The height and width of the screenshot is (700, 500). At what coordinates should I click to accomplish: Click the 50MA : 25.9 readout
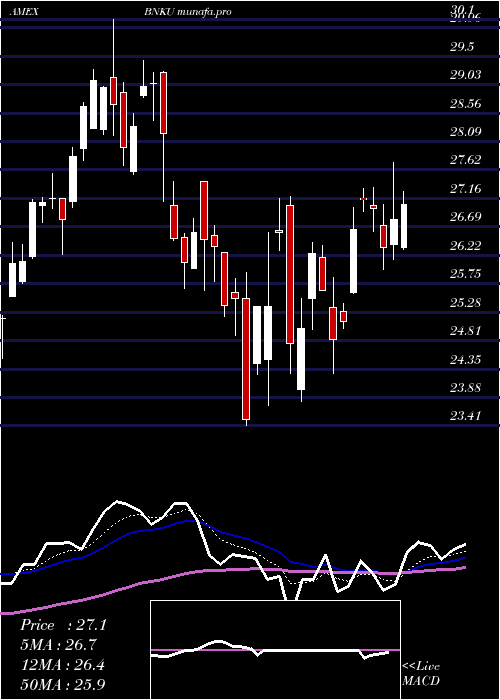[x=62, y=684]
